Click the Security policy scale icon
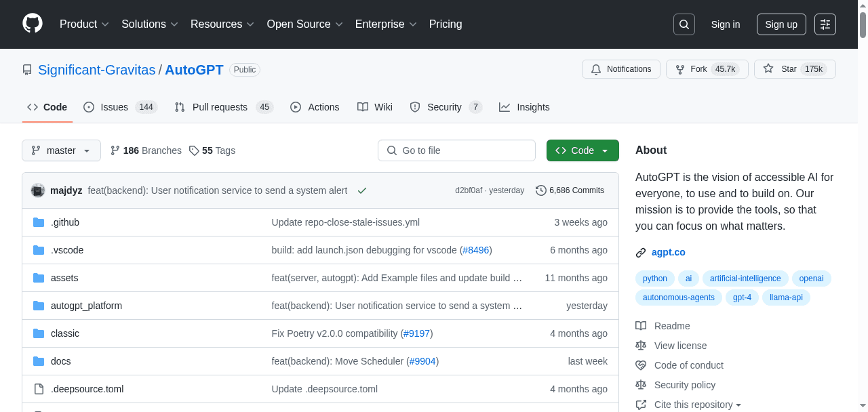 tap(641, 385)
